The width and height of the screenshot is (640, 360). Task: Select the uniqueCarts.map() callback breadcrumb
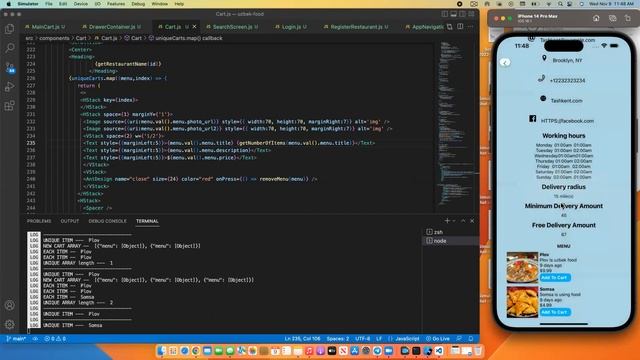(188, 38)
